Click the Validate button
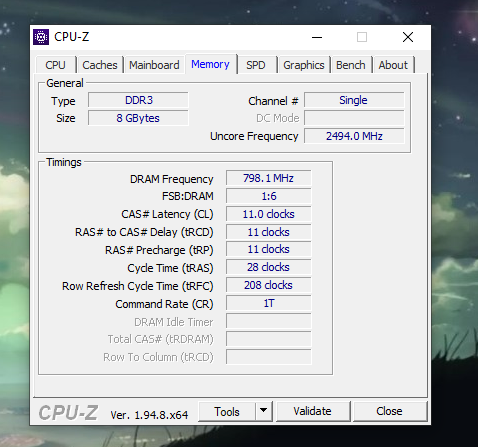This screenshot has height=447, width=478. pos(312,411)
